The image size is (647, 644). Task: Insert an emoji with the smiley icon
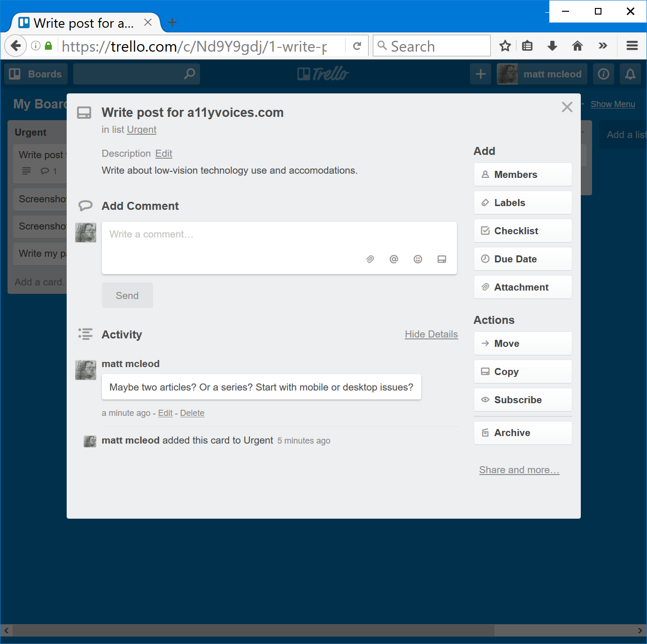418,259
